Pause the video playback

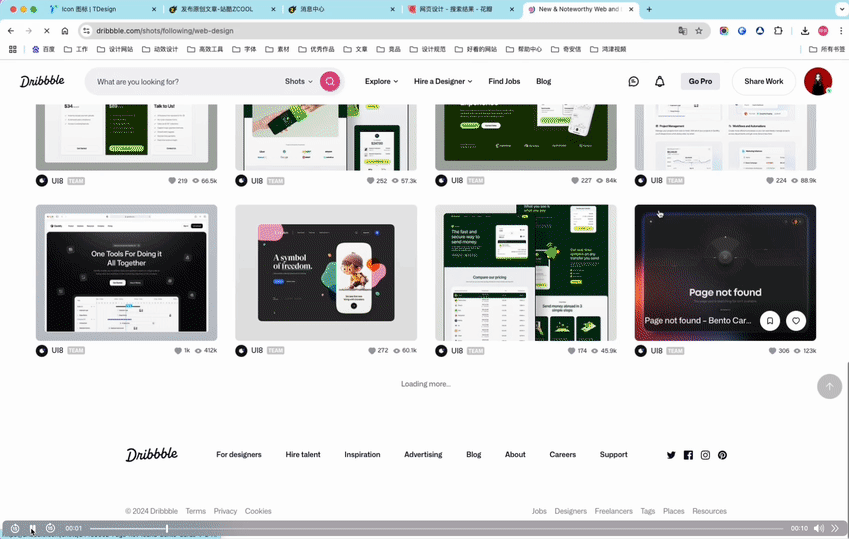32,528
